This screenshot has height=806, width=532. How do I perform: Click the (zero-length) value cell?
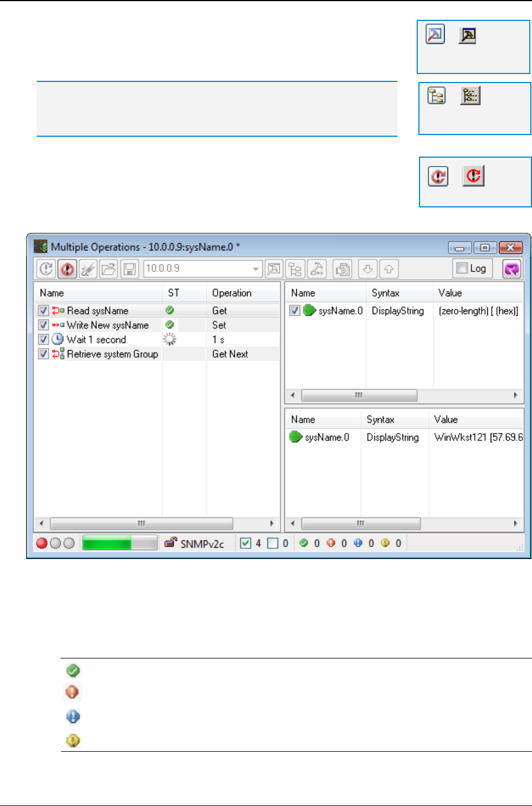pyautogui.click(x=478, y=310)
